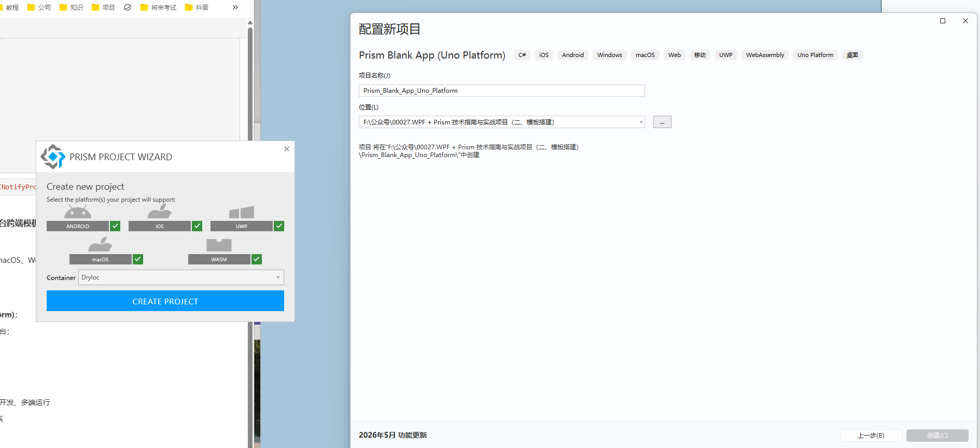
Task: Close the Prism Project Wizard dialog
Action: tap(287, 149)
